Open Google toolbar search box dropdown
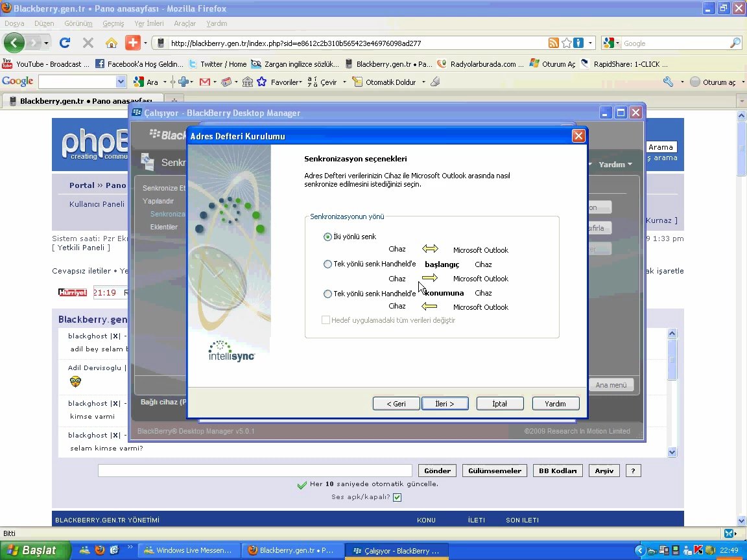Screen dimensions: 747x560 (121, 82)
